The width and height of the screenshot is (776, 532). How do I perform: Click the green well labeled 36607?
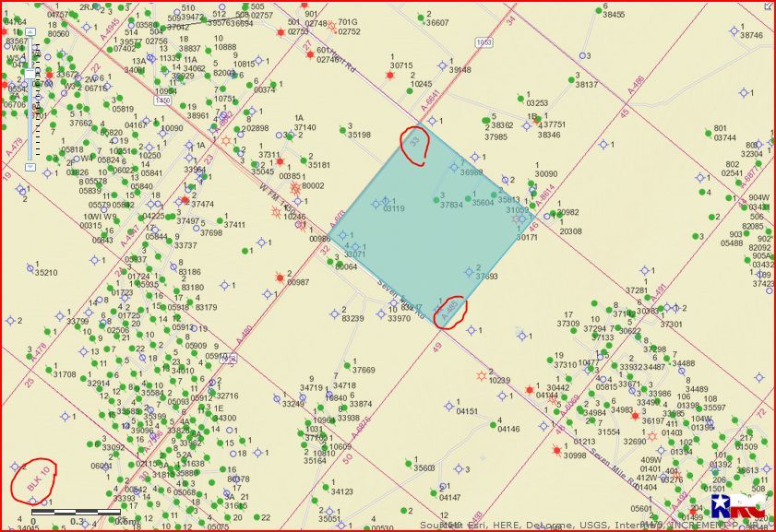pyautogui.click(x=421, y=18)
